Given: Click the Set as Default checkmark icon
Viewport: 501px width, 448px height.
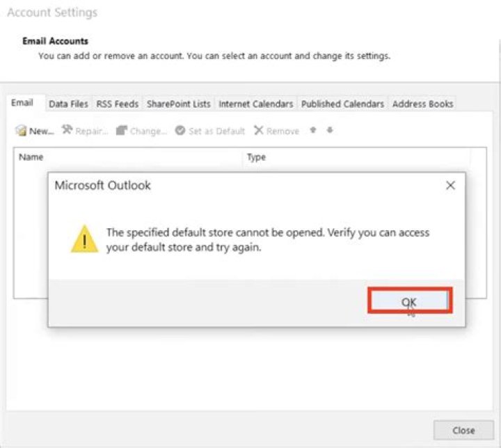Looking at the screenshot, I should point(180,131).
